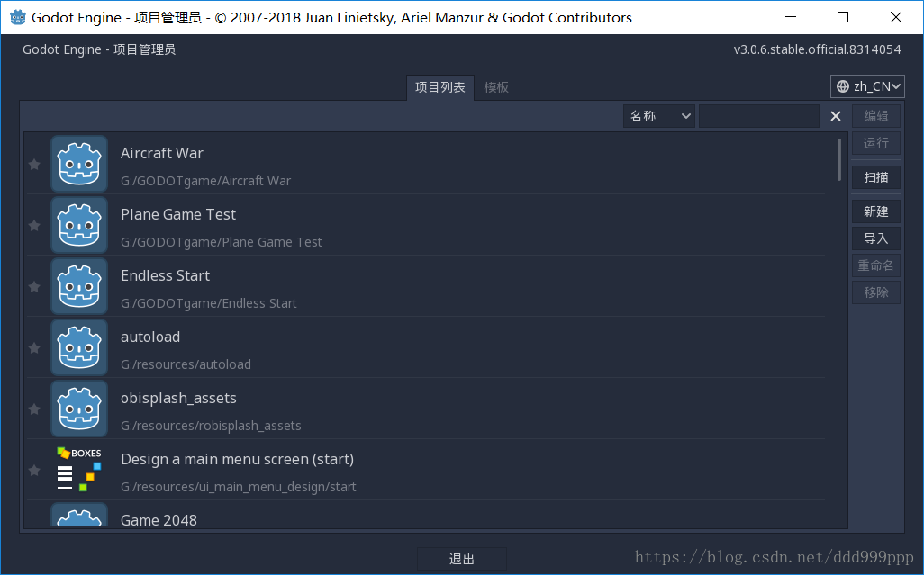Star the obisplash_assets project
Viewport: 924px width, 575px height.
[35, 409]
